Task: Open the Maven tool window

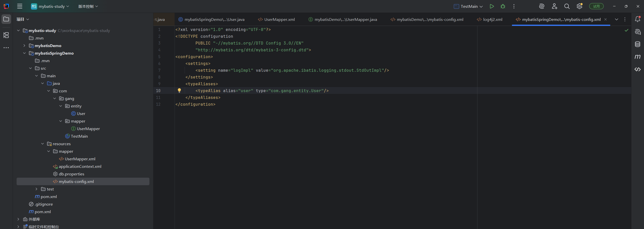Action: [x=637, y=57]
